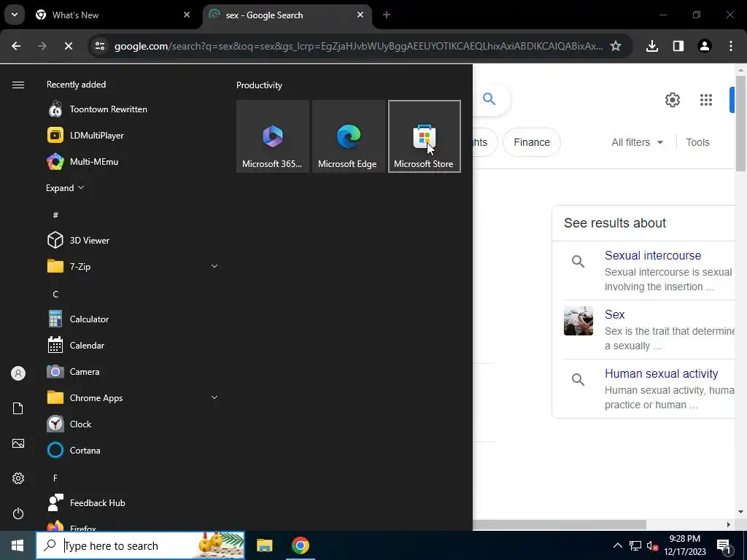Open a new Chrome tab
The height and width of the screenshot is (560, 747).
click(x=387, y=15)
